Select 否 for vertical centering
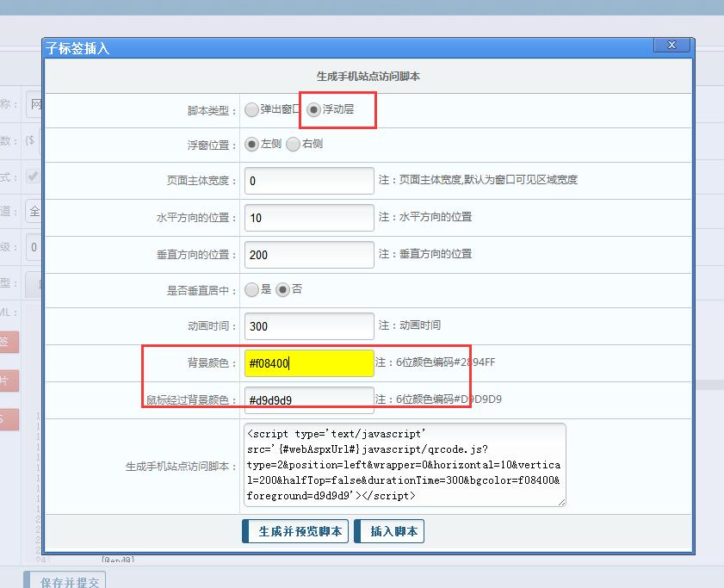This screenshot has width=724, height=588. click(x=282, y=290)
